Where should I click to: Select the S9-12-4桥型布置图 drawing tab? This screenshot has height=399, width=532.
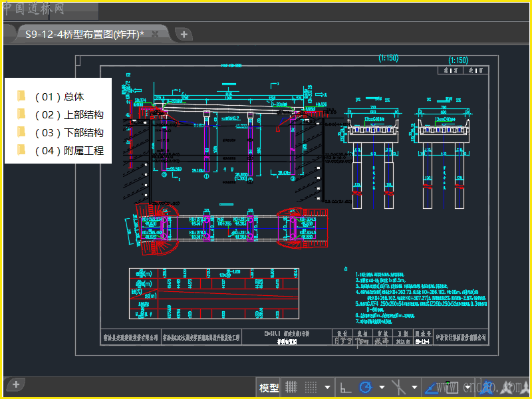pyautogui.click(x=84, y=34)
